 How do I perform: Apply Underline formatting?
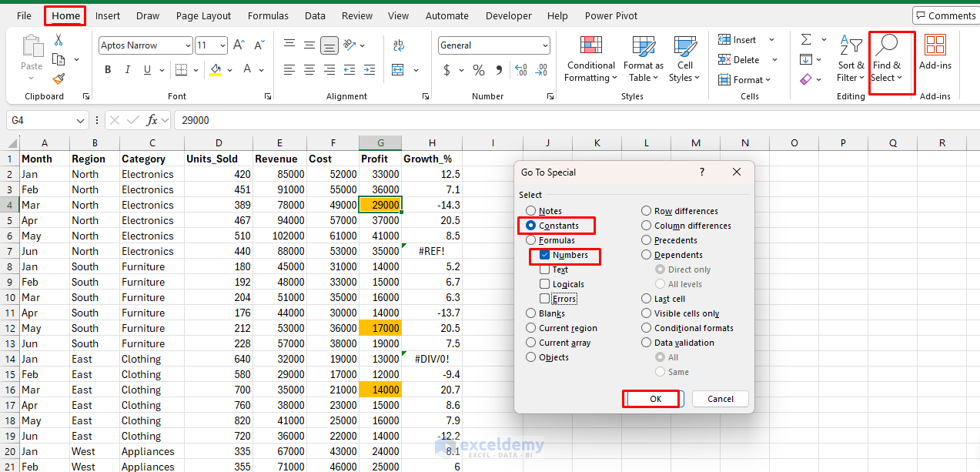147,70
